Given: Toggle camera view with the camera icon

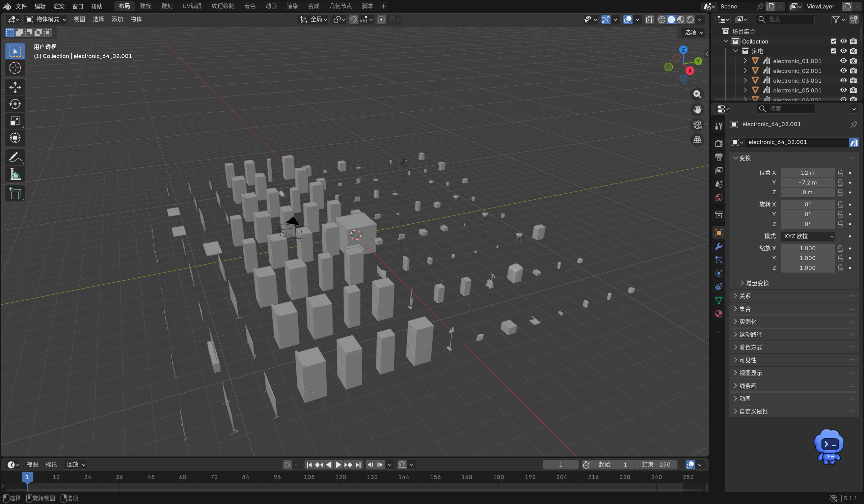Looking at the screenshot, I should pyautogui.click(x=697, y=125).
